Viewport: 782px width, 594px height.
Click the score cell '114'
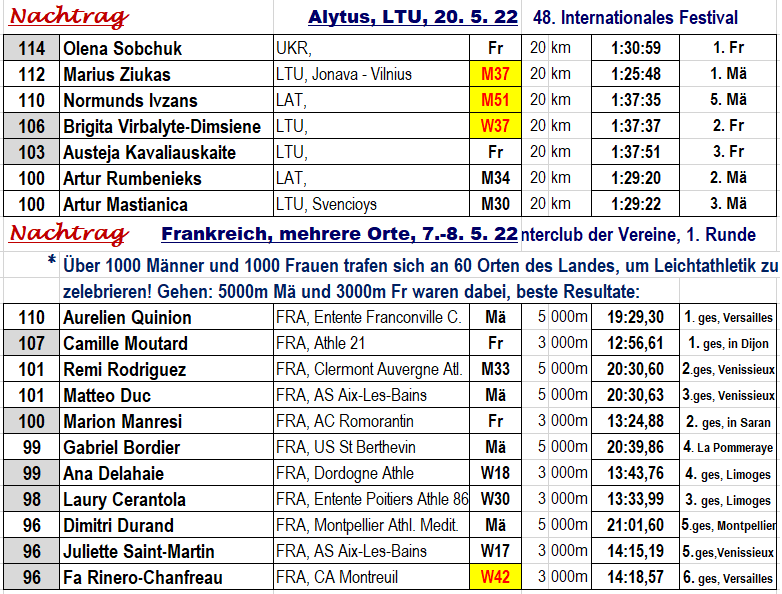[31, 48]
